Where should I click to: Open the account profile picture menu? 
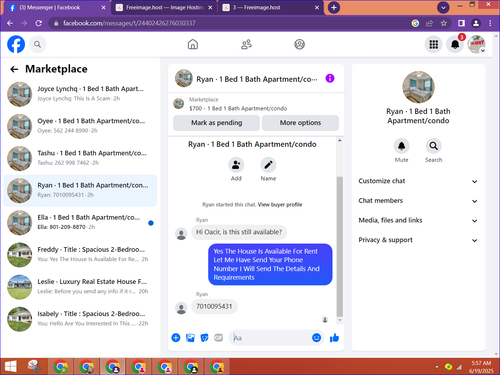(476, 44)
